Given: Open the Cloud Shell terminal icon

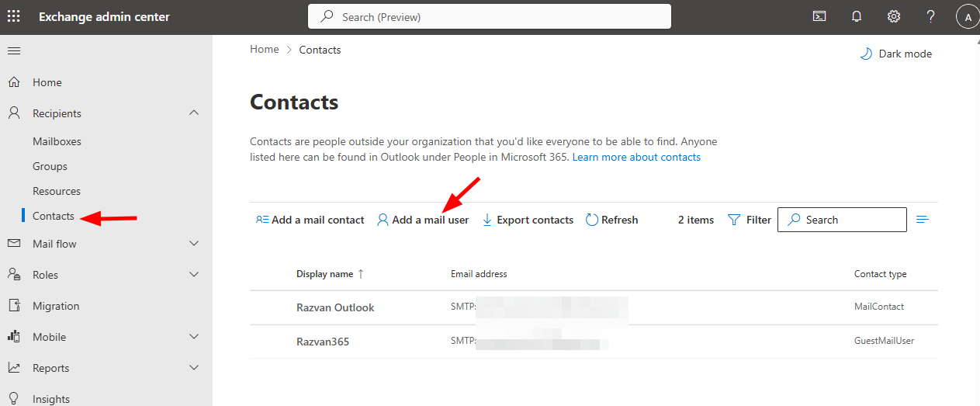Looking at the screenshot, I should coord(819,16).
